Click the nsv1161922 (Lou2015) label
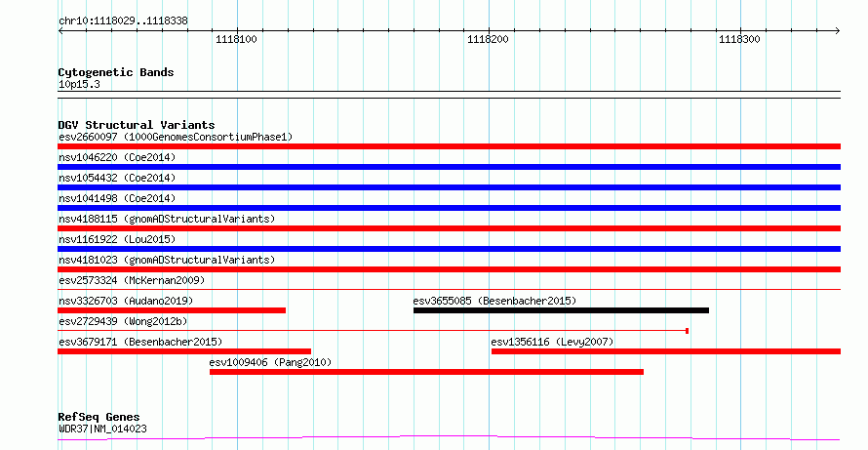The image size is (868, 450). click(x=117, y=239)
